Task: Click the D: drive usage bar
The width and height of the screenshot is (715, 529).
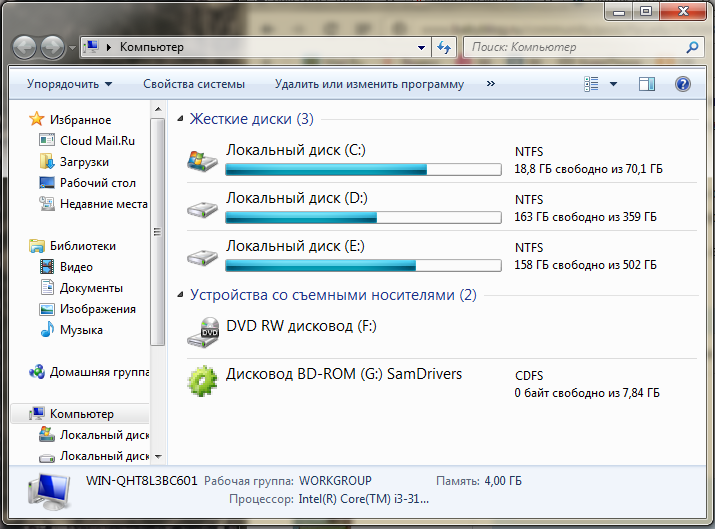Action: (363, 218)
